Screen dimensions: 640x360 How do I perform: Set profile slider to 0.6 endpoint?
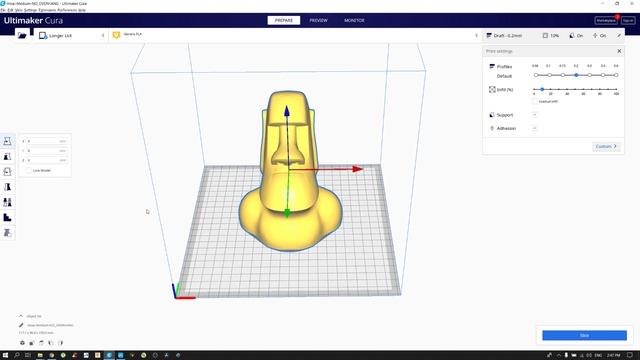click(616, 75)
